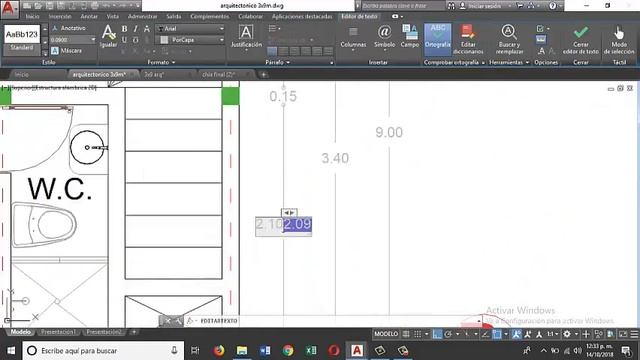Toggle Italic text formatting
Image resolution: width=640 pixels, height=360 pixels.
[136, 29]
